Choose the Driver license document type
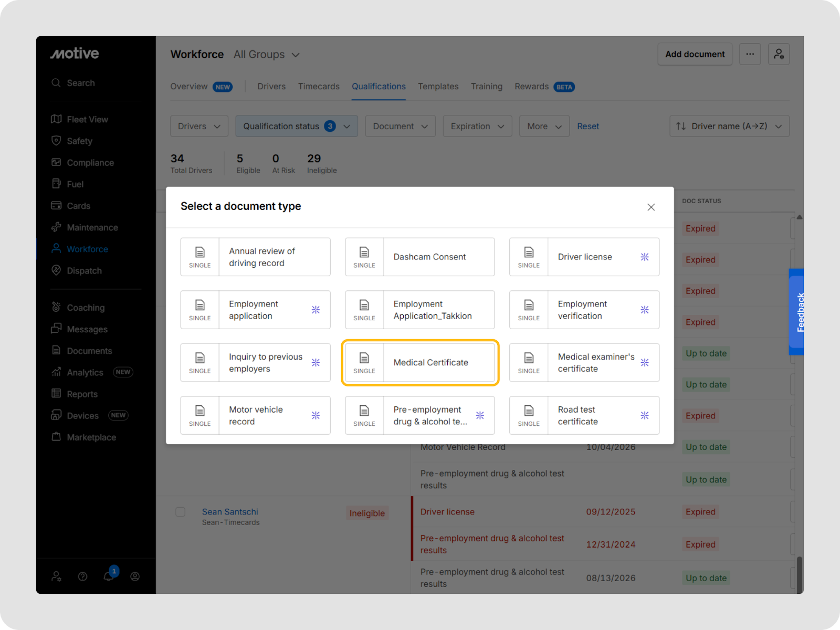840x630 pixels. pyautogui.click(x=584, y=257)
